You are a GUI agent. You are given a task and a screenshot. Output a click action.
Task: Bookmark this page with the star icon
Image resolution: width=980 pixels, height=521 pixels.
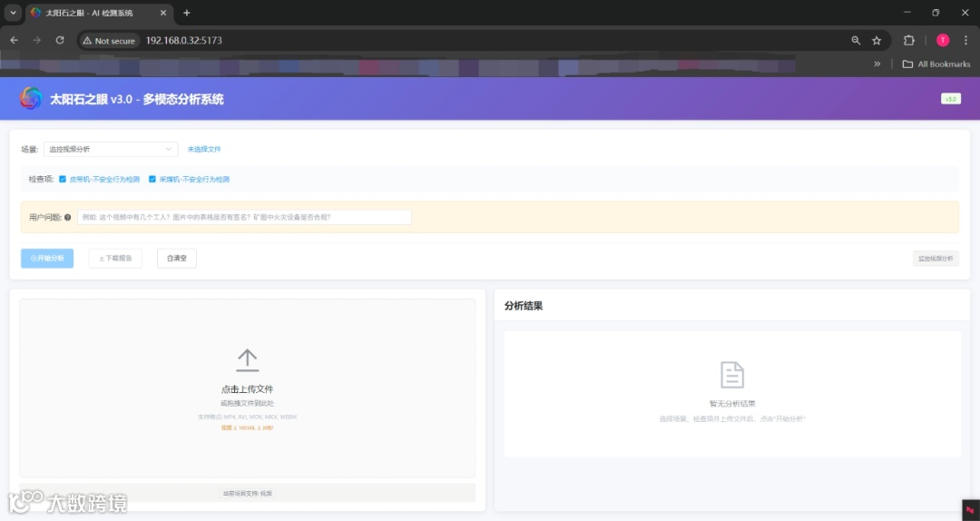click(x=877, y=40)
